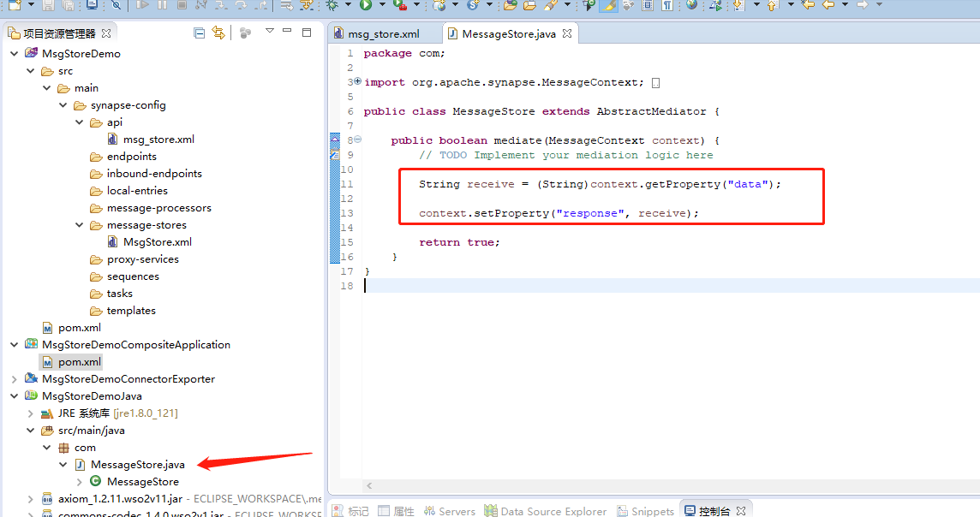
Task: Open the Search dropdown arrow
Action: click(x=567, y=4)
